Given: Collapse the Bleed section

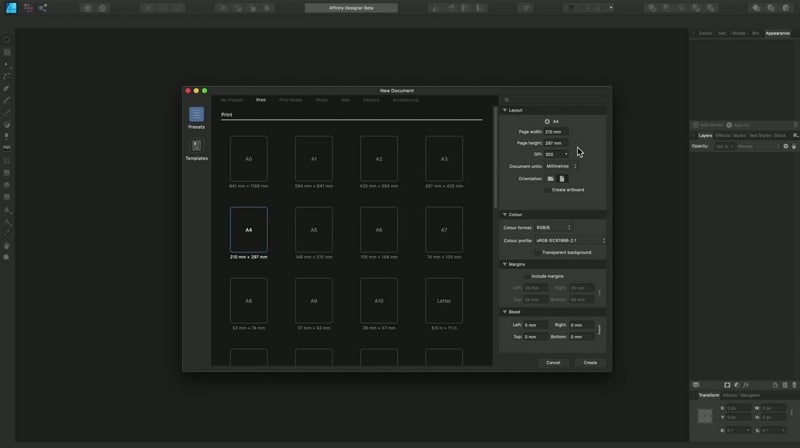Looking at the screenshot, I should pyautogui.click(x=505, y=312).
